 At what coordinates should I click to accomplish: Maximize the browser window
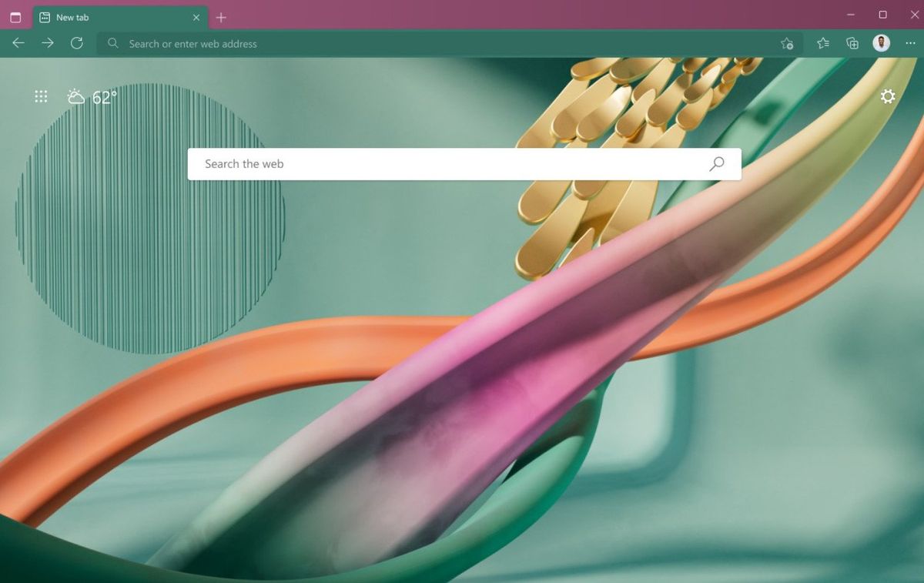pos(882,15)
